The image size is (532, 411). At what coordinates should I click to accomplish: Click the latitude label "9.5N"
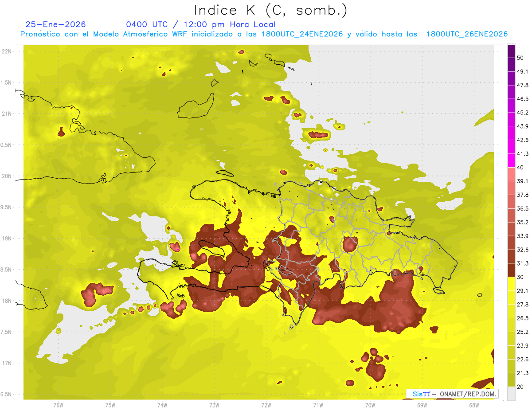[6, 207]
